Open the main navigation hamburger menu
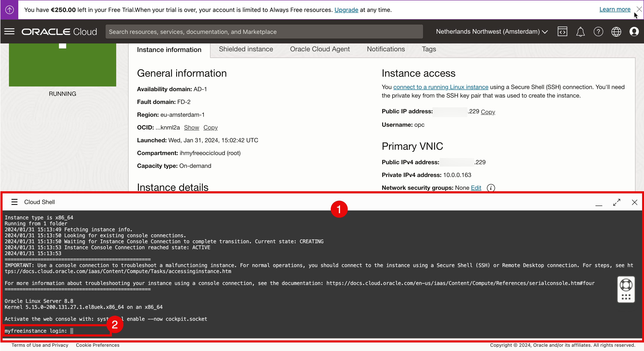This screenshot has width=644, height=351. click(x=10, y=32)
